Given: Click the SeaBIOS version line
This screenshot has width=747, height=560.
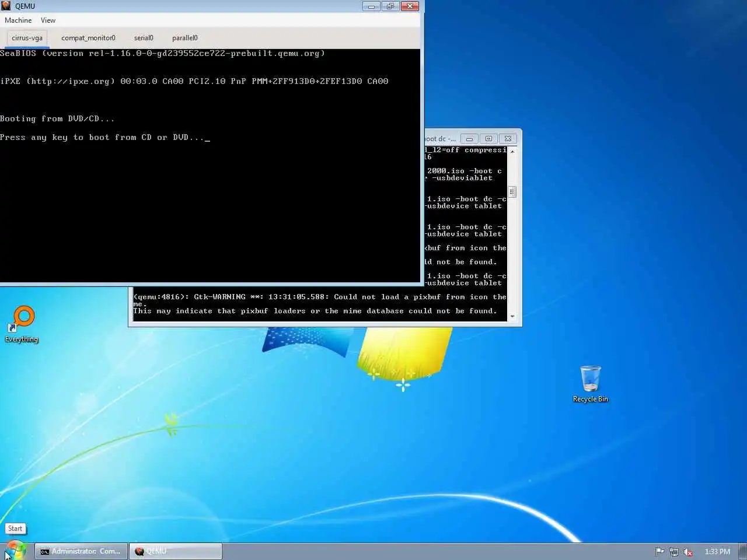Looking at the screenshot, I should (162, 53).
